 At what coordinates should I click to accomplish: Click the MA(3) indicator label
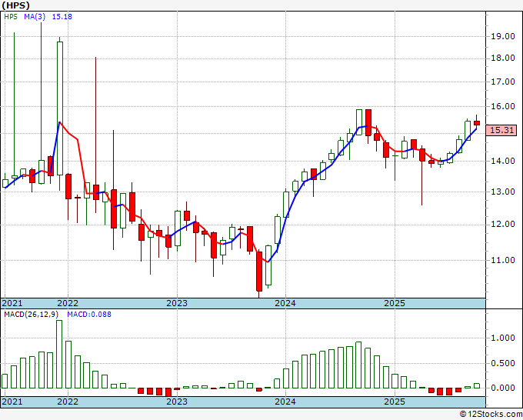pyautogui.click(x=35, y=17)
